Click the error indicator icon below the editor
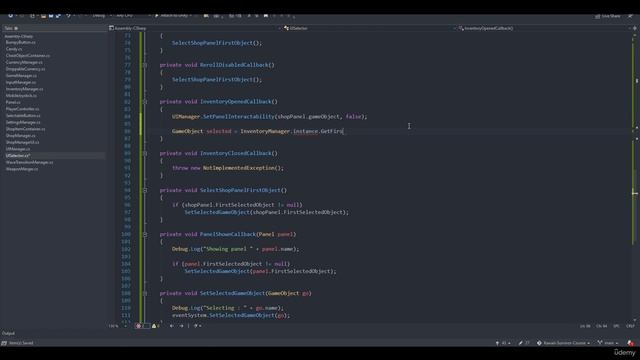 tap(139, 326)
